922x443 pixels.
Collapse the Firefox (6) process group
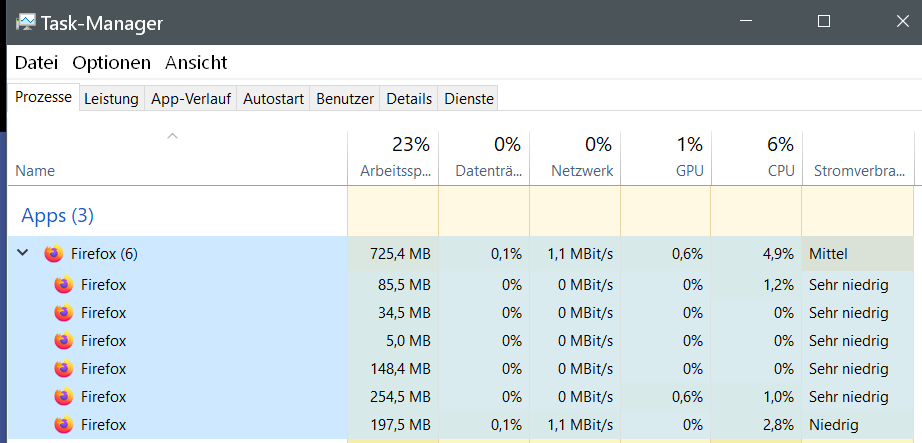24,254
